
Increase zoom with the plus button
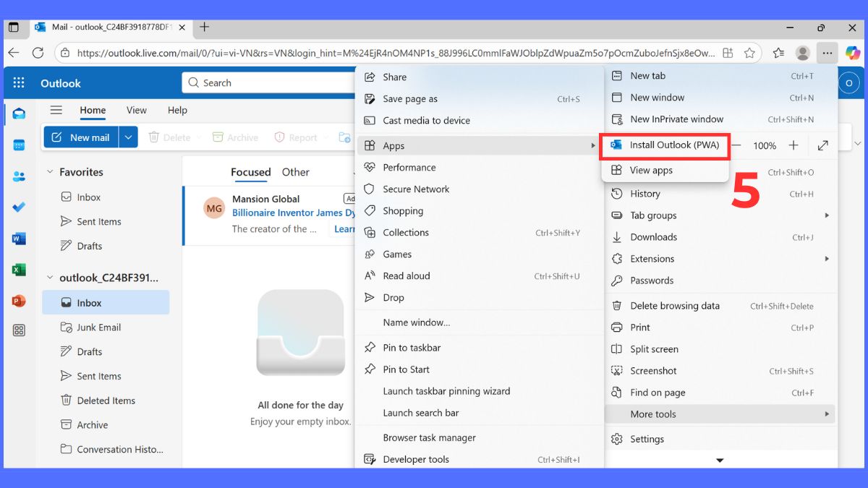tap(793, 145)
